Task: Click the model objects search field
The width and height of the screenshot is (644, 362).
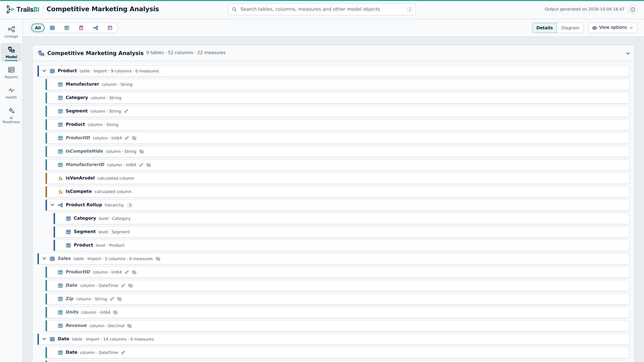Action: pyautogui.click(x=322, y=9)
